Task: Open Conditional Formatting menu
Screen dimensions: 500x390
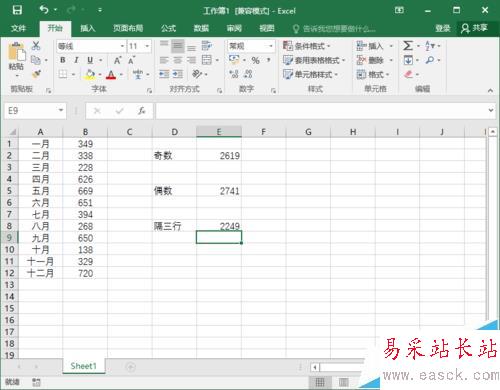Action: 307,46
